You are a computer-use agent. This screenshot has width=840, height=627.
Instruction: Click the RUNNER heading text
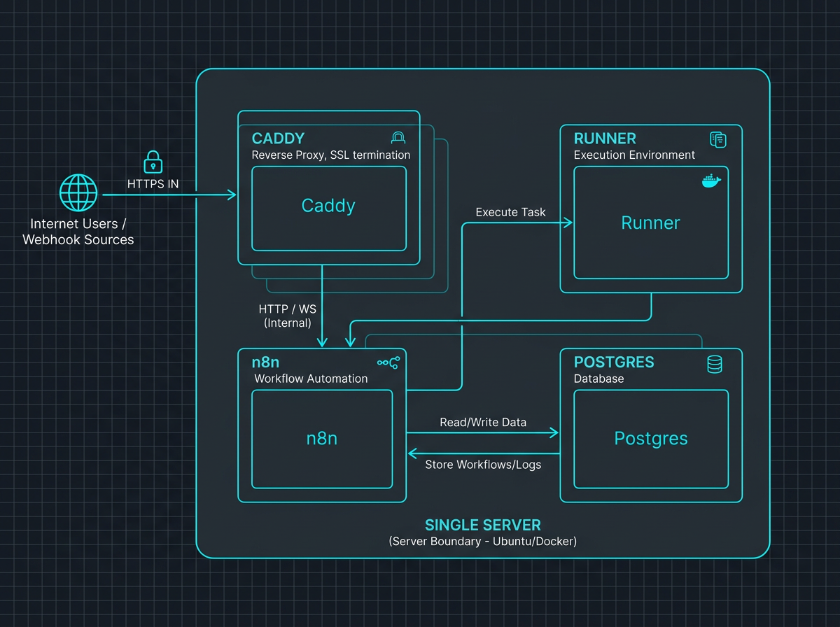click(605, 139)
